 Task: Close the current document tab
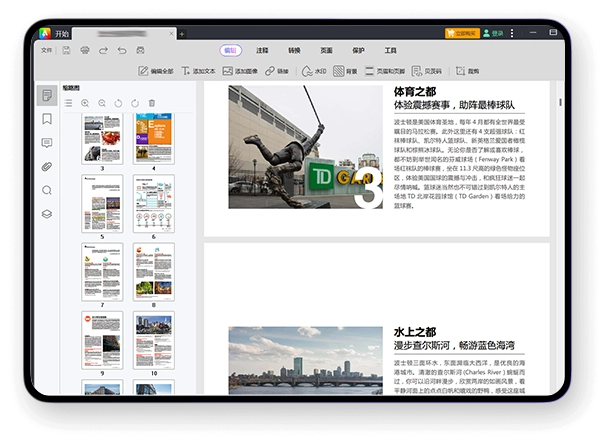point(171,34)
